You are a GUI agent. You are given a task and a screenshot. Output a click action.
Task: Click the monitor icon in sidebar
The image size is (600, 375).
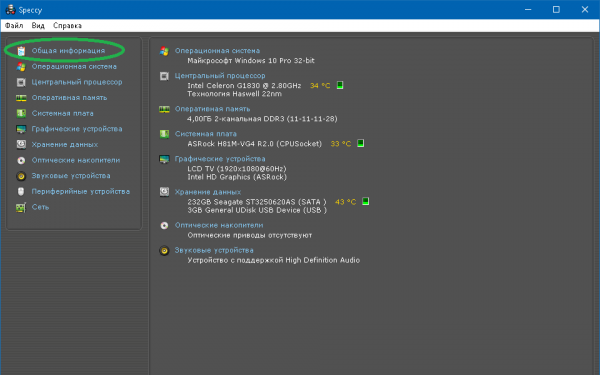point(21,129)
